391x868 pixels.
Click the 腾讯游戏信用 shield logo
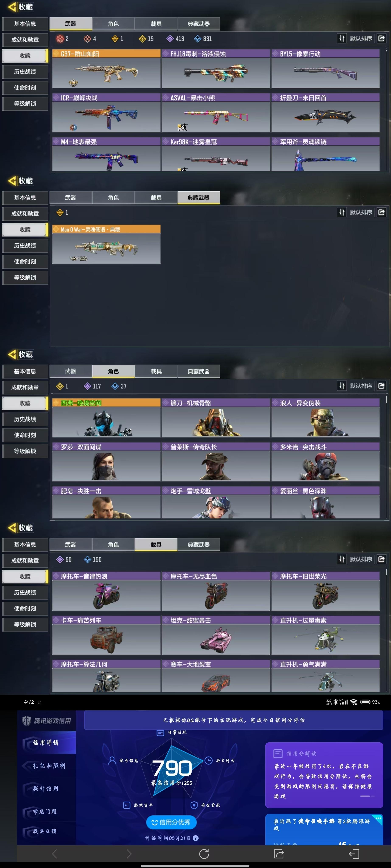26,721
